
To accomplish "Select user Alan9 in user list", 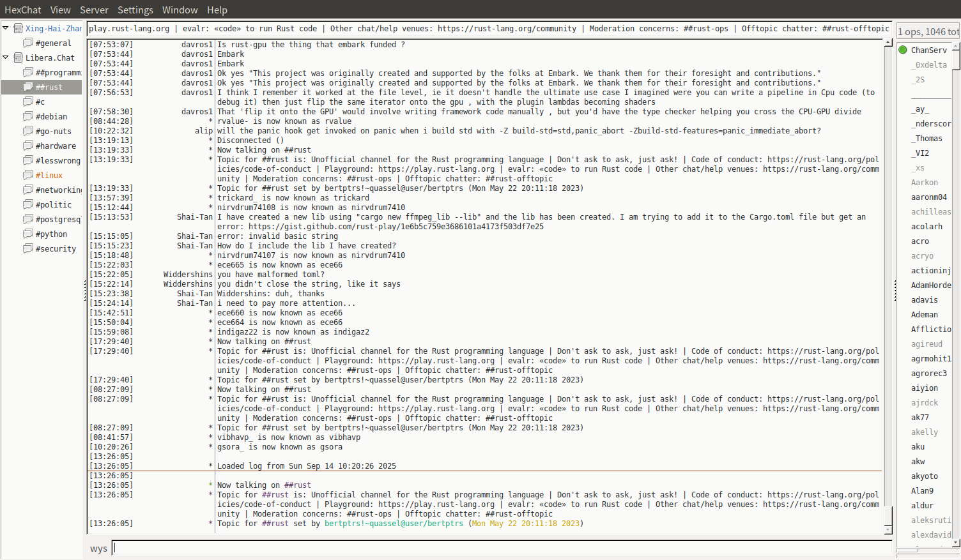I will pyautogui.click(x=922, y=490).
